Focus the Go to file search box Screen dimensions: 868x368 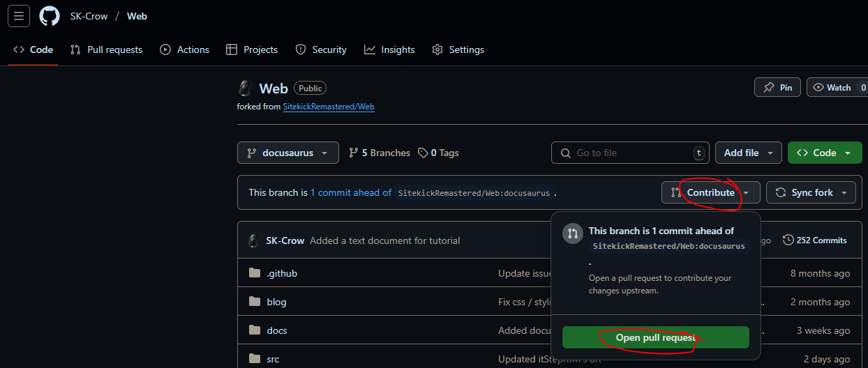click(630, 153)
